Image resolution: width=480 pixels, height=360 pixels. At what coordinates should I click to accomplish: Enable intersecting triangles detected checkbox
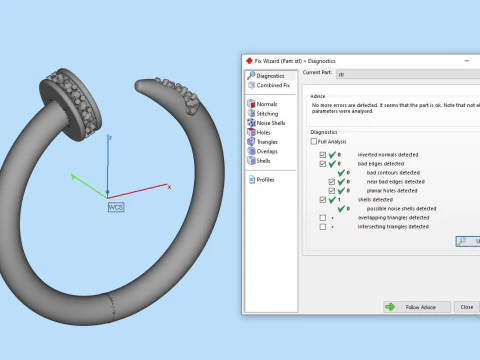[x=322, y=227]
